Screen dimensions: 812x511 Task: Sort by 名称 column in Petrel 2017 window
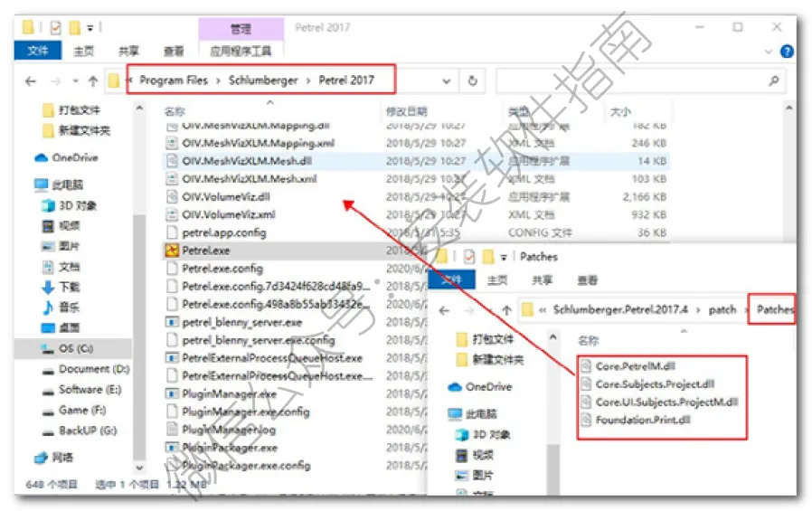coord(175,111)
